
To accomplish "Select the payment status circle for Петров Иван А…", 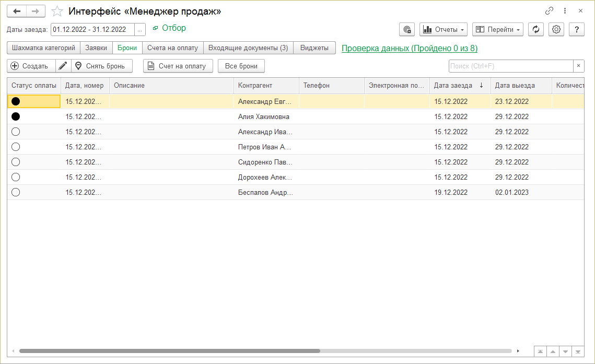I will coord(16,147).
